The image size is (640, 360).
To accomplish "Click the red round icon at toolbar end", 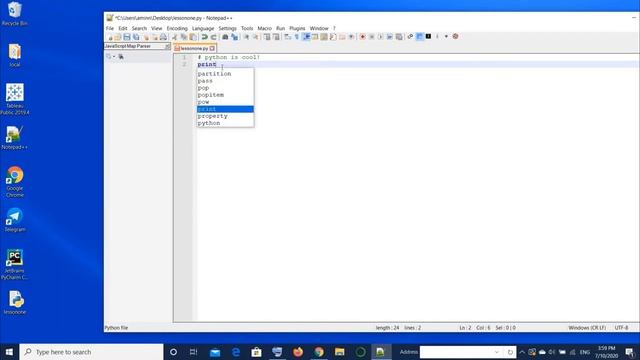I will [456, 37].
